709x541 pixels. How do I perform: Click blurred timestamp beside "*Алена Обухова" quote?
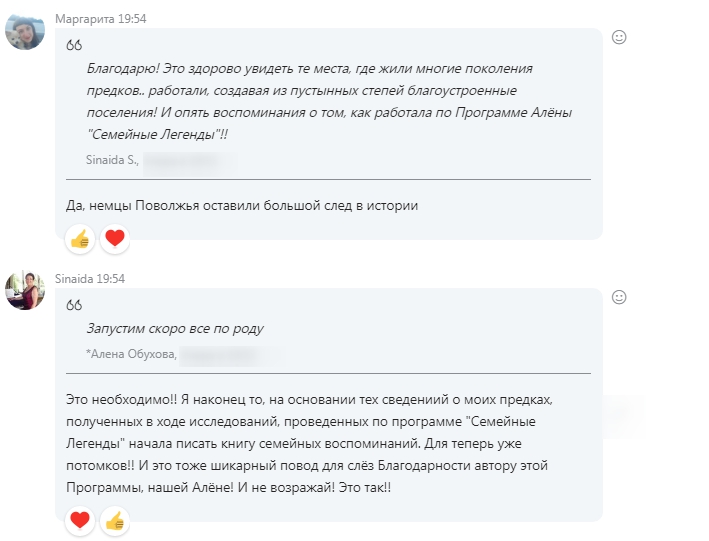click(x=228, y=353)
